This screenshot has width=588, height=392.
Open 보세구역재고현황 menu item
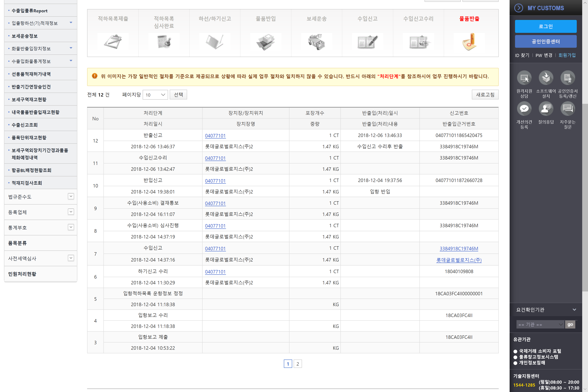(29, 99)
